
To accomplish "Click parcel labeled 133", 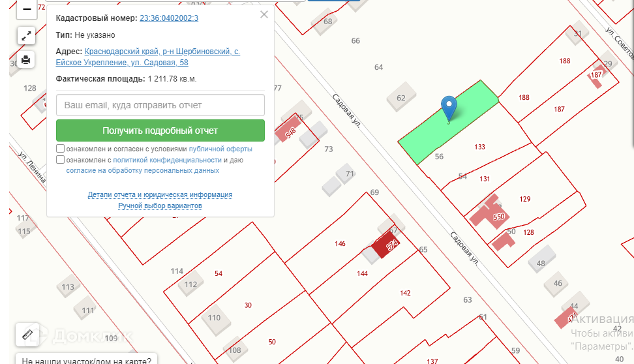I will [x=479, y=147].
